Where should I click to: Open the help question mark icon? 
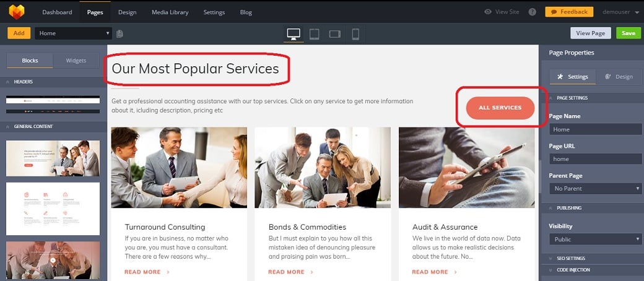(x=532, y=12)
